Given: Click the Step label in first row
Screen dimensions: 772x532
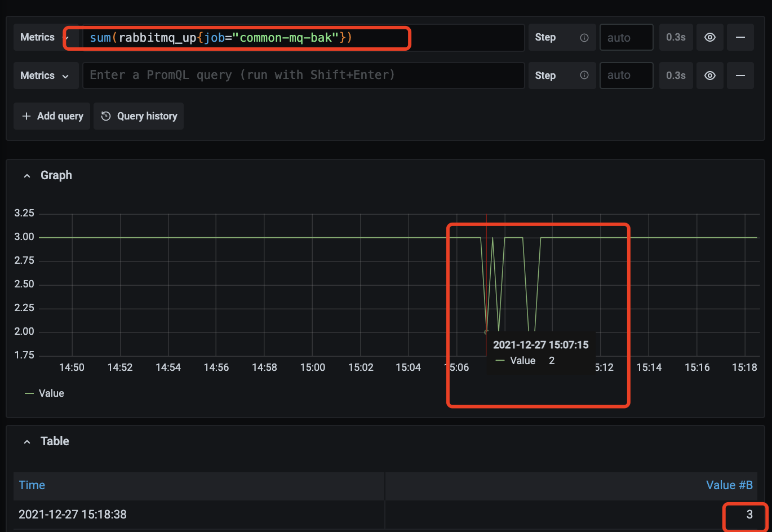Looking at the screenshot, I should pos(545,37).
